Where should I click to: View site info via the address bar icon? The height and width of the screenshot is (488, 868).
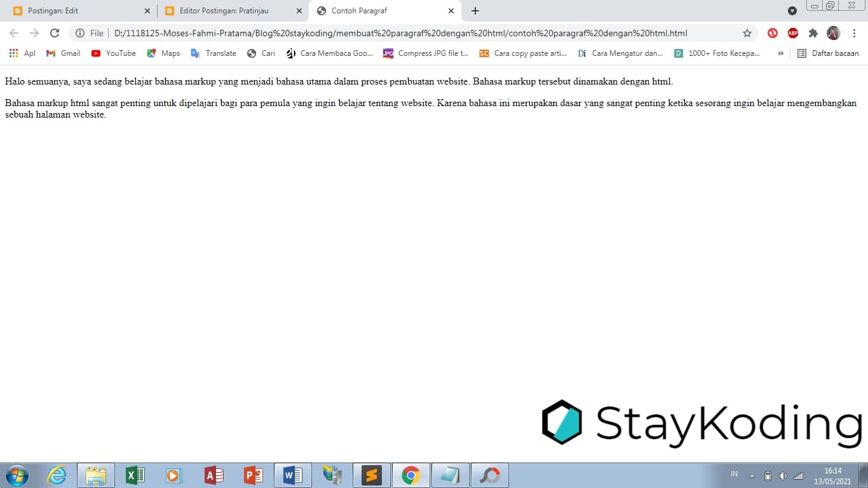(80, 32)
